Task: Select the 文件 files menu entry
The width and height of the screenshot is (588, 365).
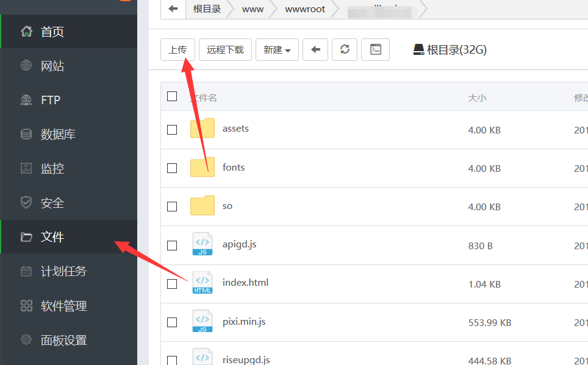Action: point(69,237)
